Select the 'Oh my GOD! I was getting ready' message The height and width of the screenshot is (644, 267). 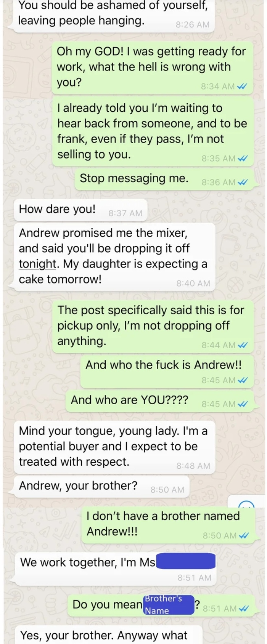[x=153, y=67]
